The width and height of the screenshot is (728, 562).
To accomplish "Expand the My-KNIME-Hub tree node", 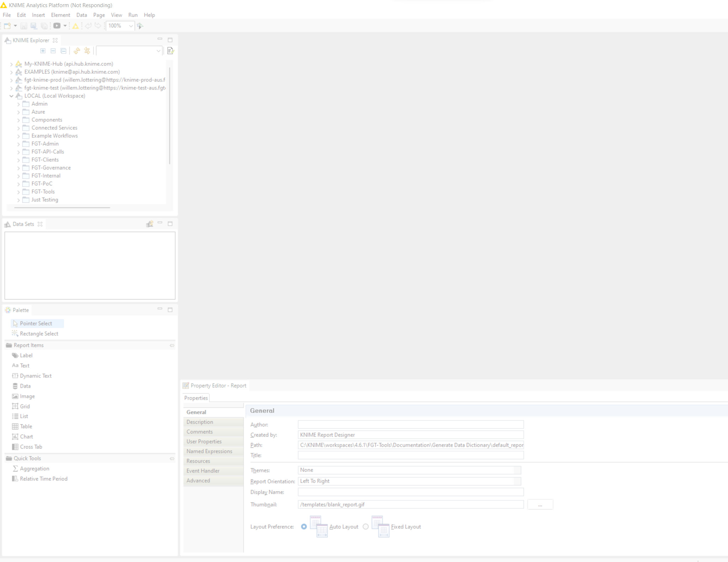I will coord(11,64).
